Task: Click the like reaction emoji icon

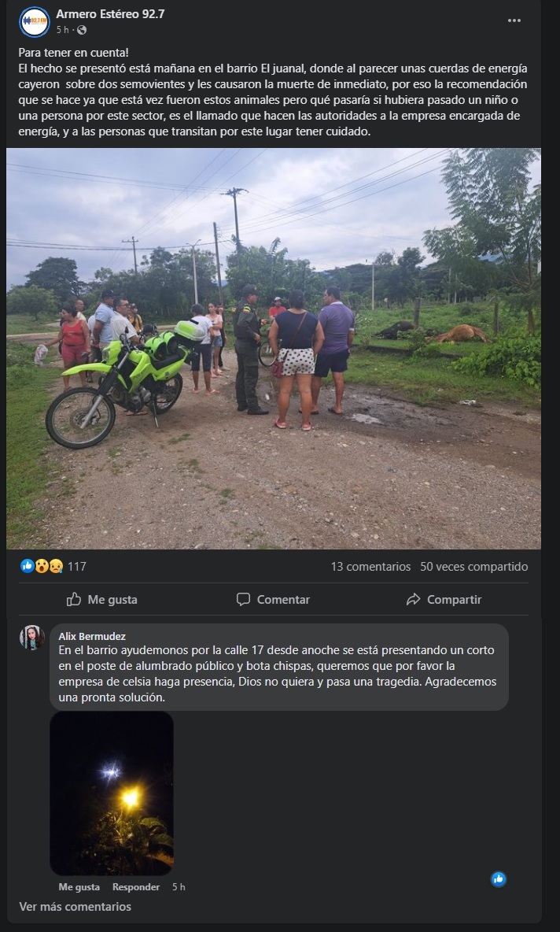Action: 28,566
